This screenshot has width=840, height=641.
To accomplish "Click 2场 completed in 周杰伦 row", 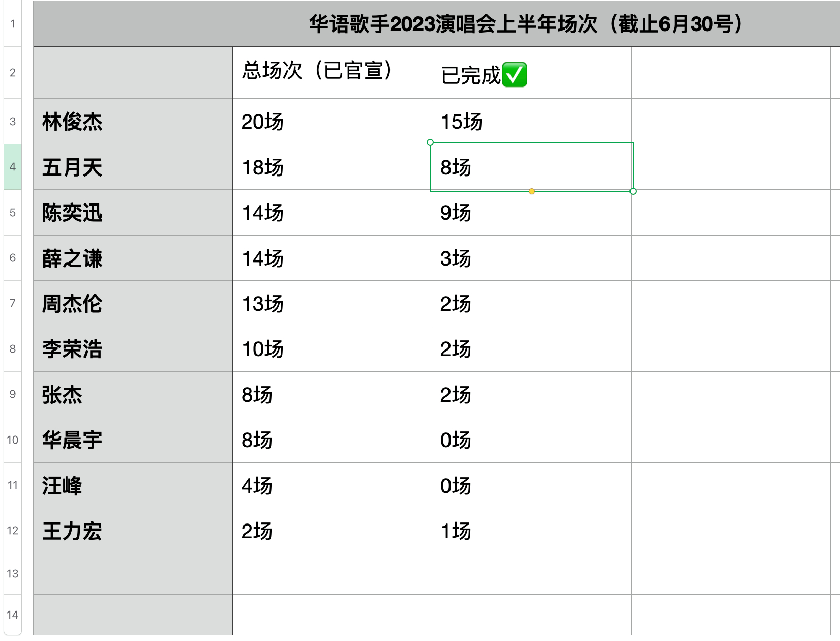I will click(531, 303).
